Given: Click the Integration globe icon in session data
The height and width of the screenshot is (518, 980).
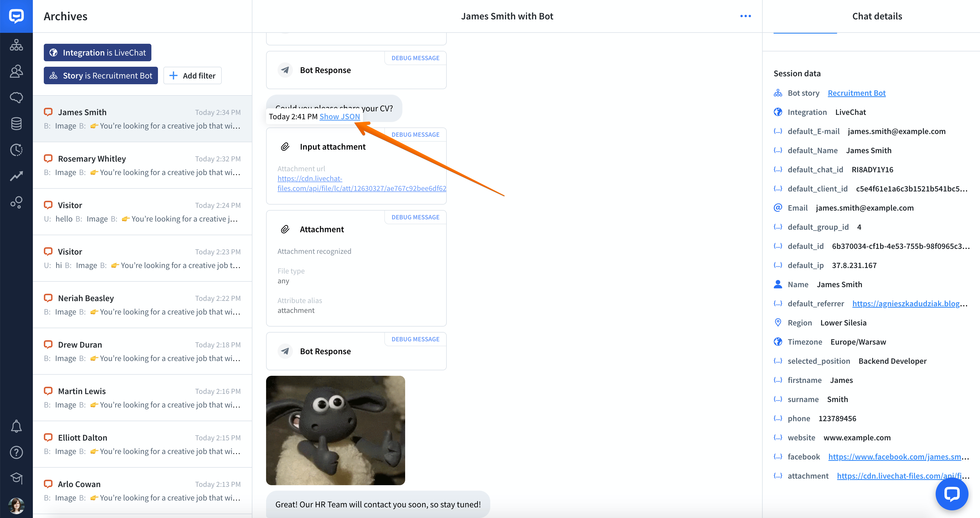Looking at the screenshot, I should click(x=778, y=112).
